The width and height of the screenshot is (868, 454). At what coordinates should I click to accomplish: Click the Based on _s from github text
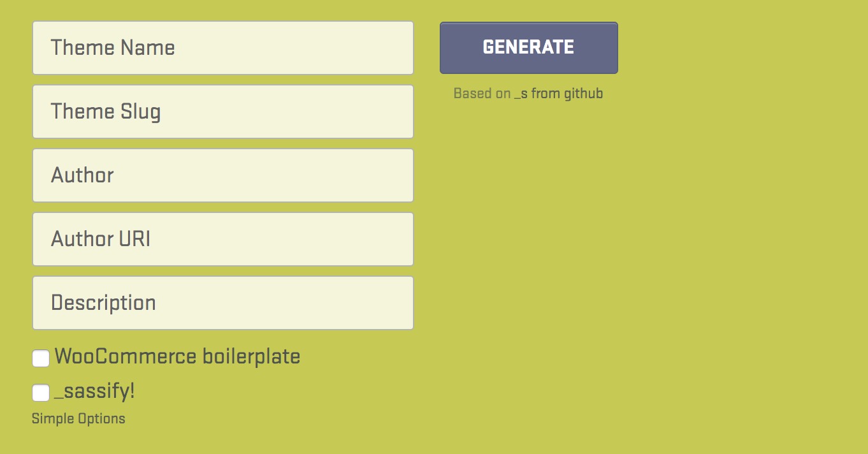coord(528,93)
